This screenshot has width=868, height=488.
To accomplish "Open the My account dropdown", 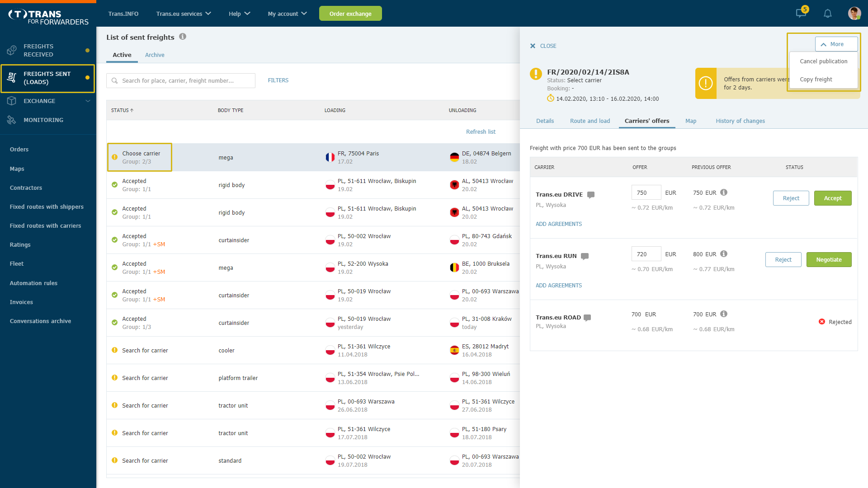I will (287, 14).
